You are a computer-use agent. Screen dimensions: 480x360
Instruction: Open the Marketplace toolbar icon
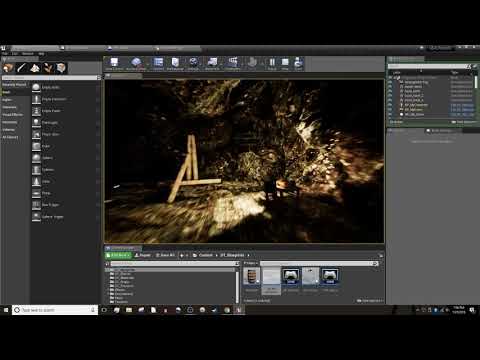(175, 63)
